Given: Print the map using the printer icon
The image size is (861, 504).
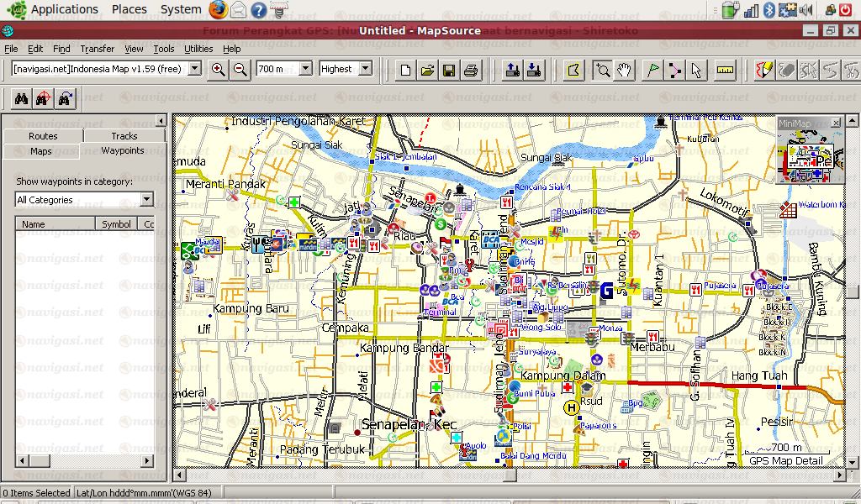Looking at the screenshot, I should pyautogui.click(x=471, y=70).
